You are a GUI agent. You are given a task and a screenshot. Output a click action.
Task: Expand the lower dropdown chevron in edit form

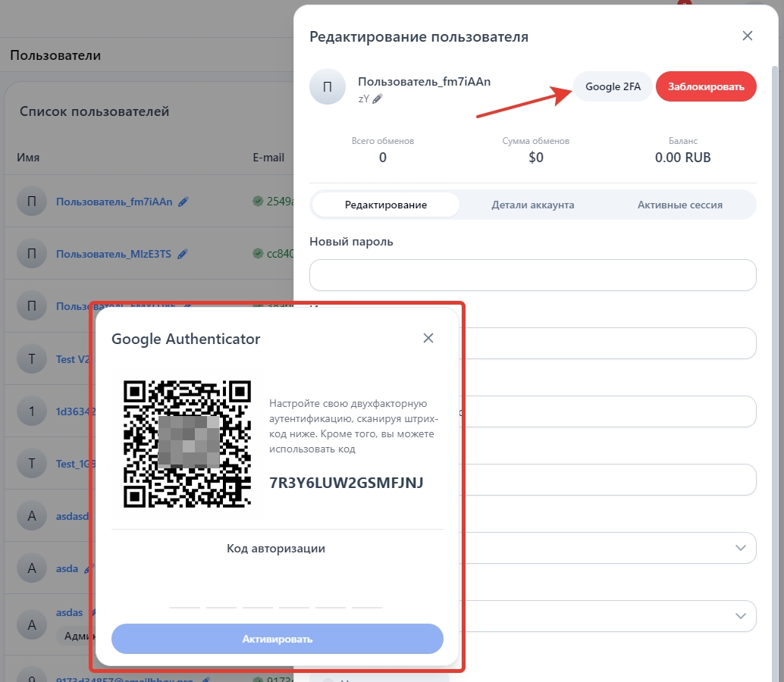coord(741,616)
